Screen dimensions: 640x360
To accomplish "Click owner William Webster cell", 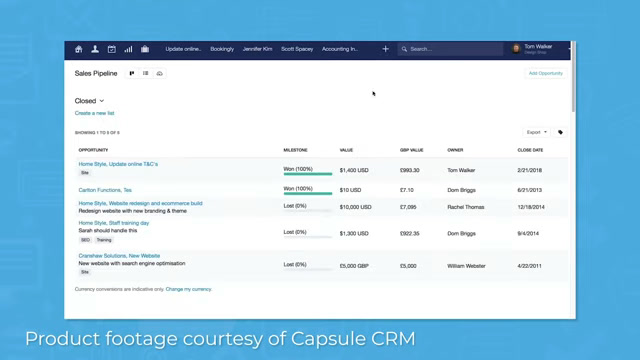I will pos(466,266).
